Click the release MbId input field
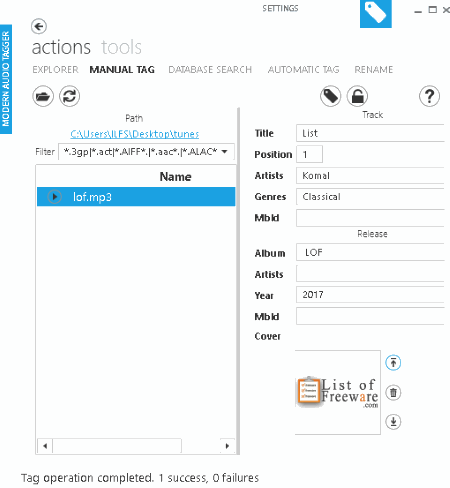 pos(370,316)
